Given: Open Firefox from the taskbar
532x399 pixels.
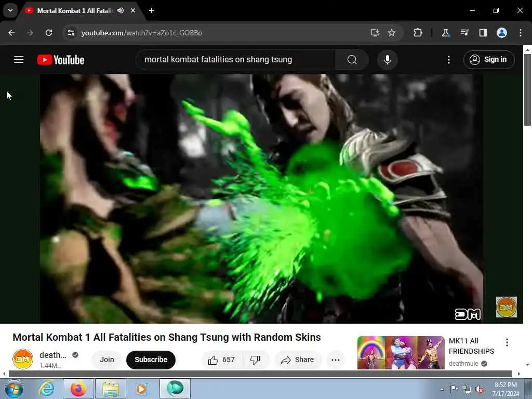Looking at the screenshot, I should [78, 389].
